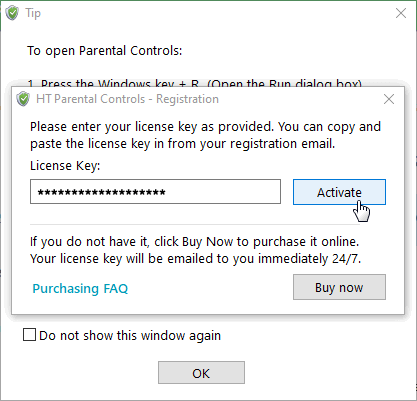Close the HT Parental Controls Registration dialog
The image size is (417, 401).
[389, 99]
